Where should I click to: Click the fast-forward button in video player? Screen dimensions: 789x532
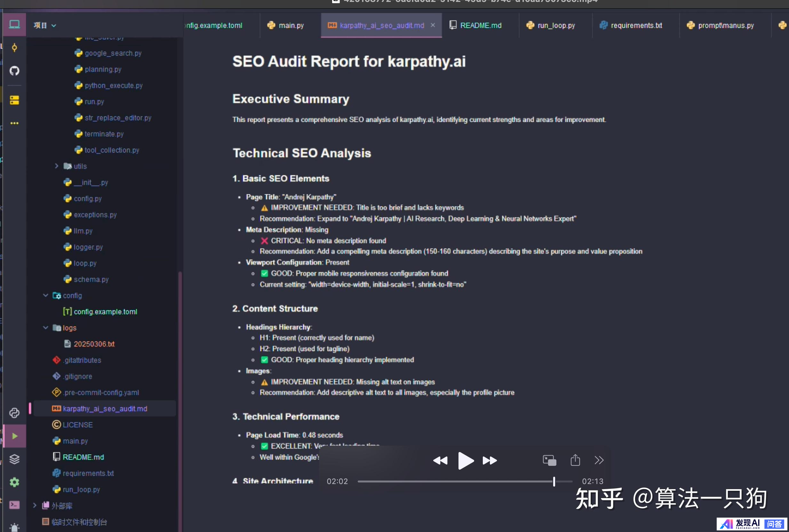point(490,460)
